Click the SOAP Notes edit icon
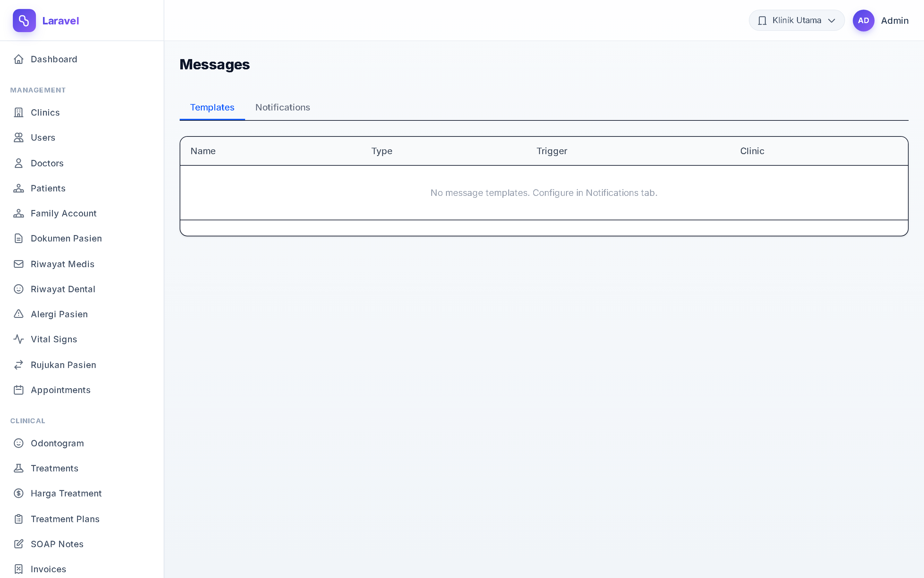Screen dimensions: 924x578 [x=19, y=544]
